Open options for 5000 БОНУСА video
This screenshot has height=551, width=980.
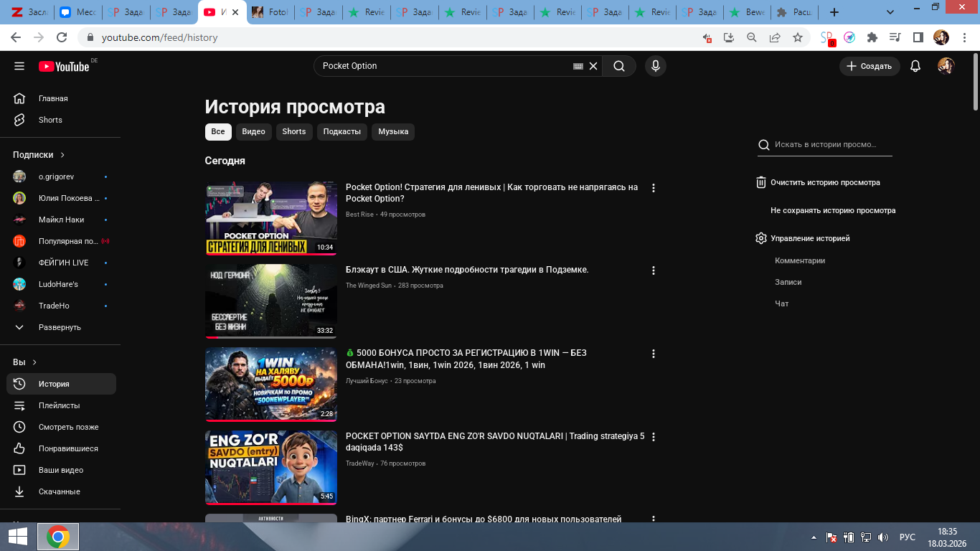653,354
